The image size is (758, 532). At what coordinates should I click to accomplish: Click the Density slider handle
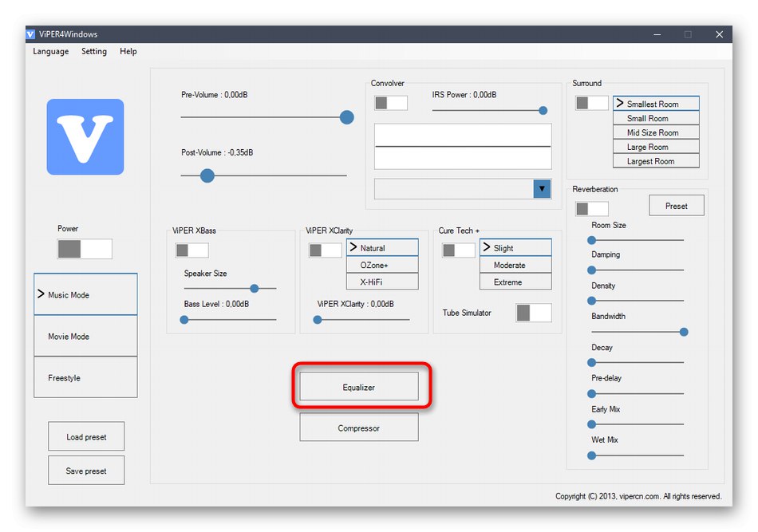592,301
